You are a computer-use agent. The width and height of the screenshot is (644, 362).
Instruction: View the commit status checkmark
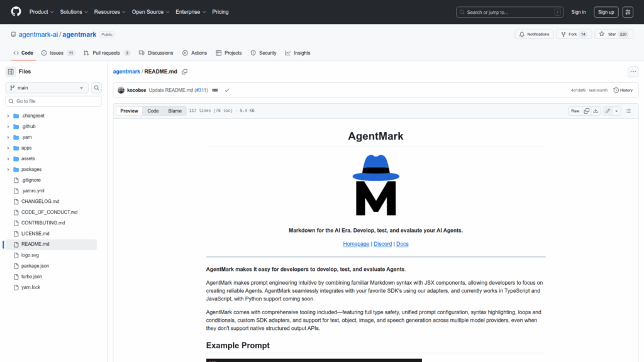226,90
